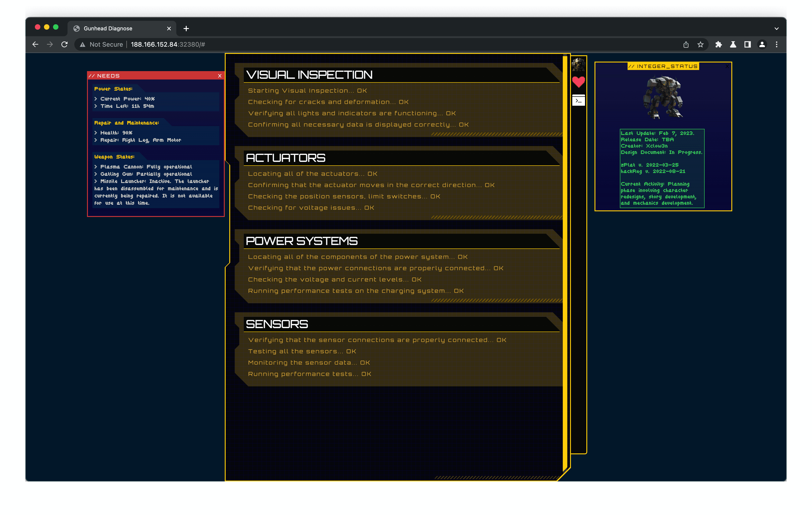The image size is (812, 515).
Task: Close the INTEGER_STATUS panel
Action: (x=727, y=66)
